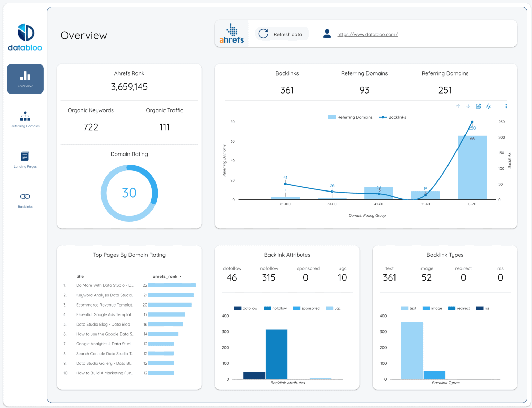
Task: Click the drill up arrow icon
Action: pyautogui.click(x=458, y=106)
